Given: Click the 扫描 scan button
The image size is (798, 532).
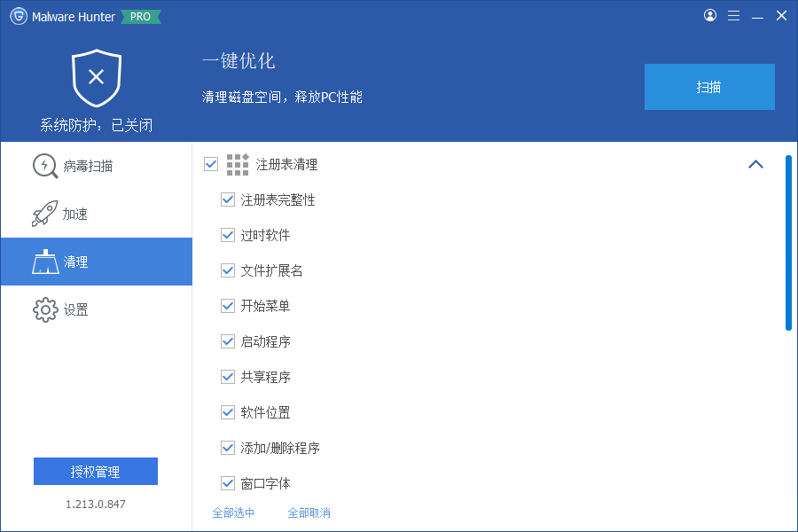Looking at the screenshot, I should tap(709, 86).
